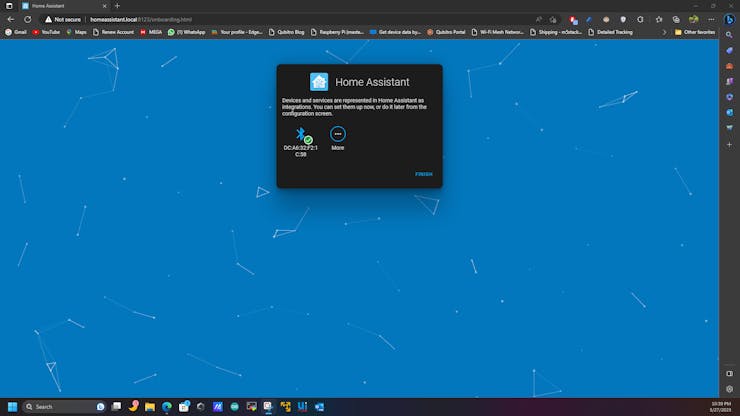Open File Explorer from the taskbar
This screenshot has height=416, width=740.
(x=150, y=407)
